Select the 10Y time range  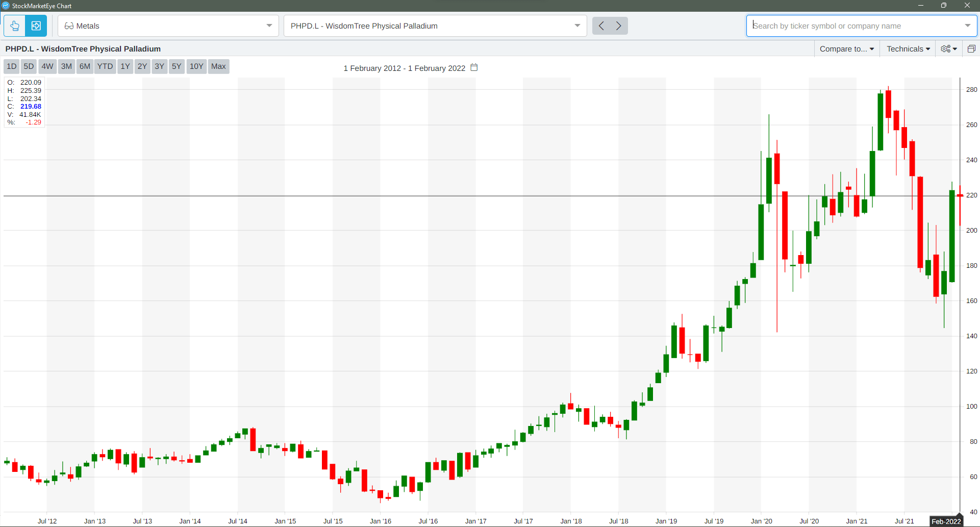[196, 66]
